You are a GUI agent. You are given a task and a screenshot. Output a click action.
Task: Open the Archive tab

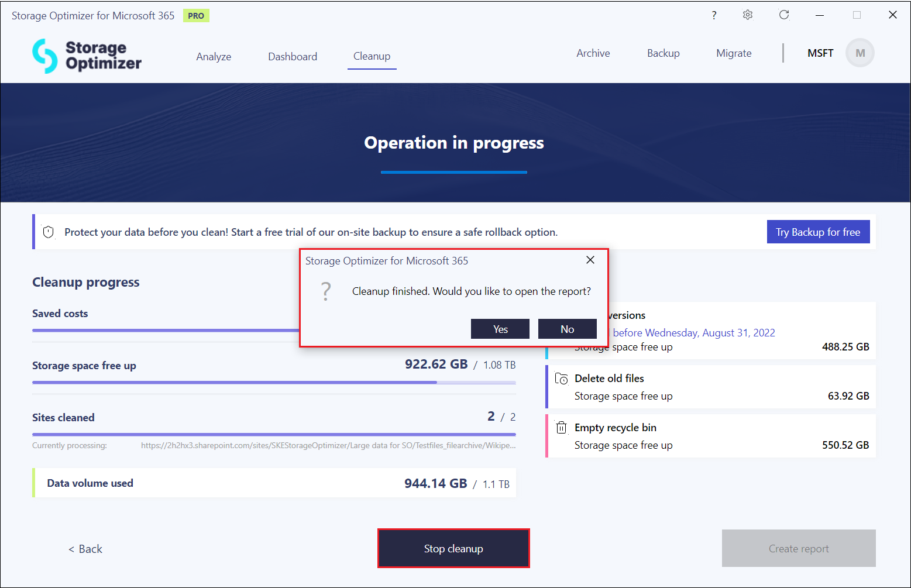point(593,53)
